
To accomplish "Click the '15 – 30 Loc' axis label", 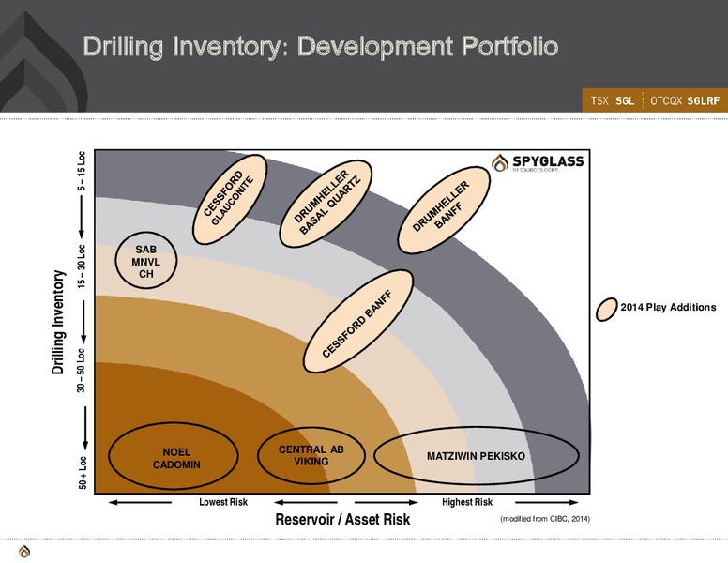I will (x=82, y=266).
